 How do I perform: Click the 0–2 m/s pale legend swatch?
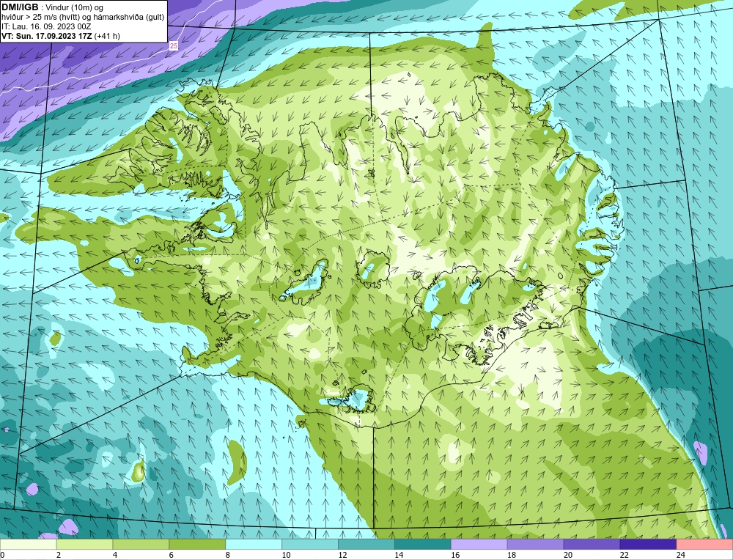coord(28,544)
